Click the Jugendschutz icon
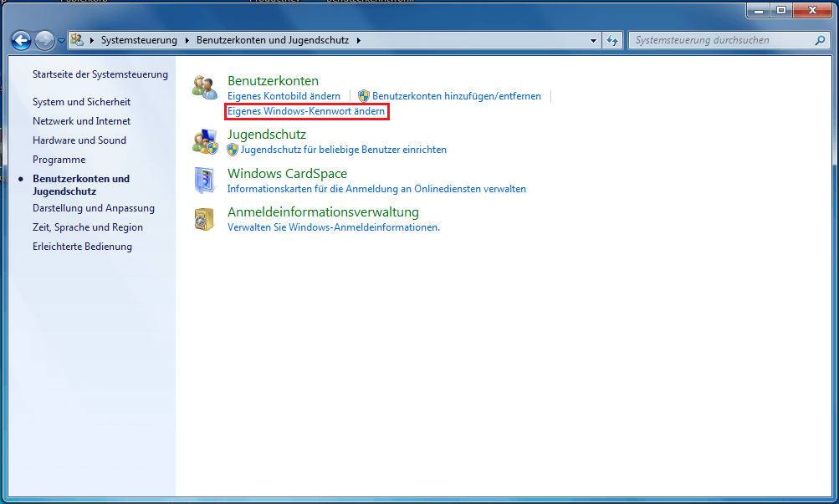Screen dimensions: 839x504 tap(205, 141)
